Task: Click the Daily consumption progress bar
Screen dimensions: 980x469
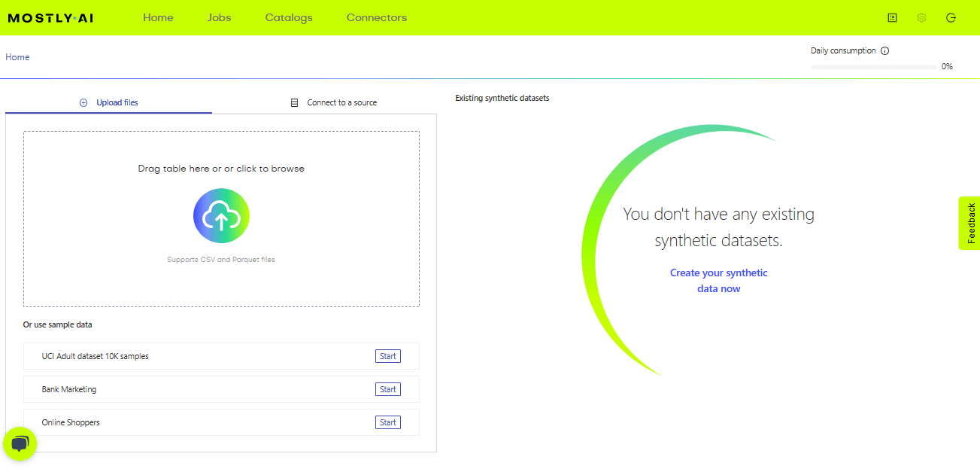Action: [874, 67]
